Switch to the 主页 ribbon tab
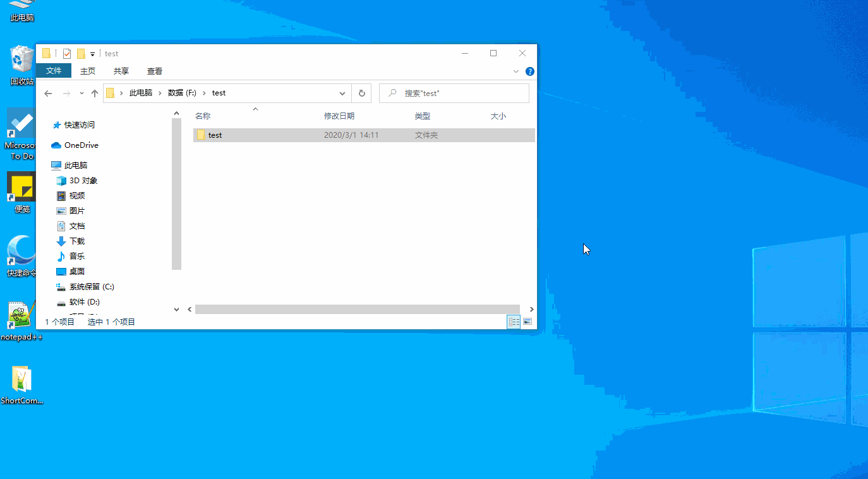Screen dimensions: 868x479 pyautogui.click(x=88, y=71)
